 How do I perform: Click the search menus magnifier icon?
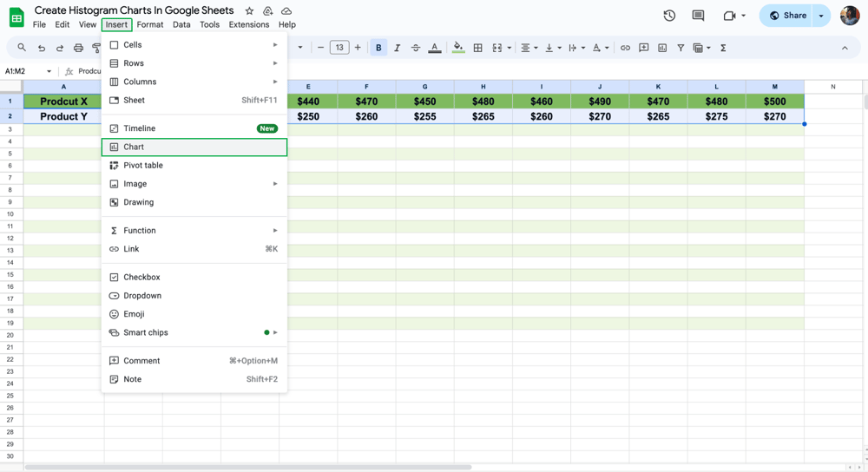coord(22,48)
